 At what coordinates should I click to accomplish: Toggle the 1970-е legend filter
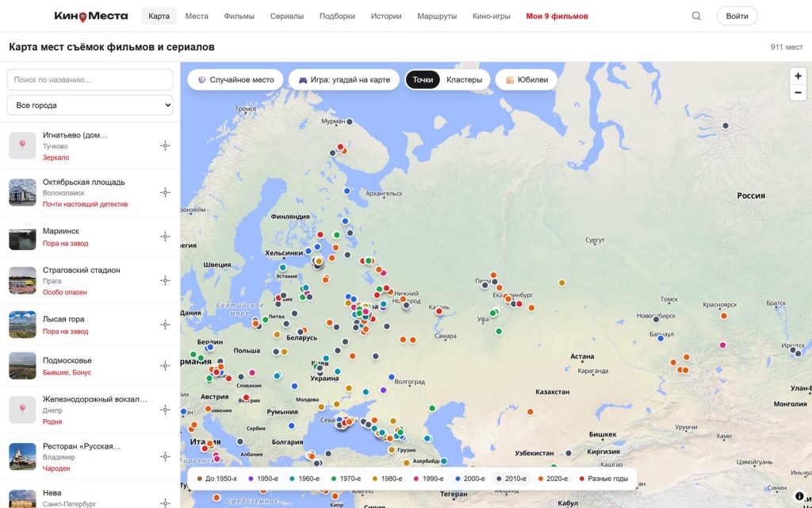point(346,479)
